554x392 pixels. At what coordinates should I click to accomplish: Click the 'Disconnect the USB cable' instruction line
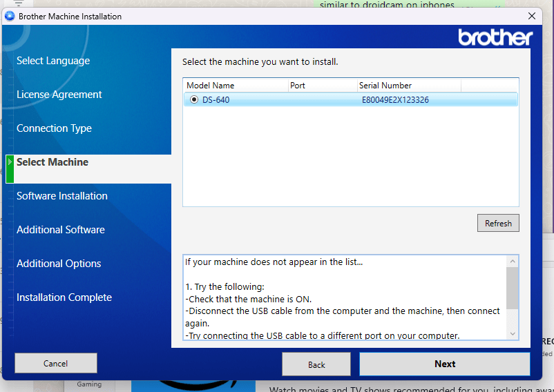(x=343, y=317)
